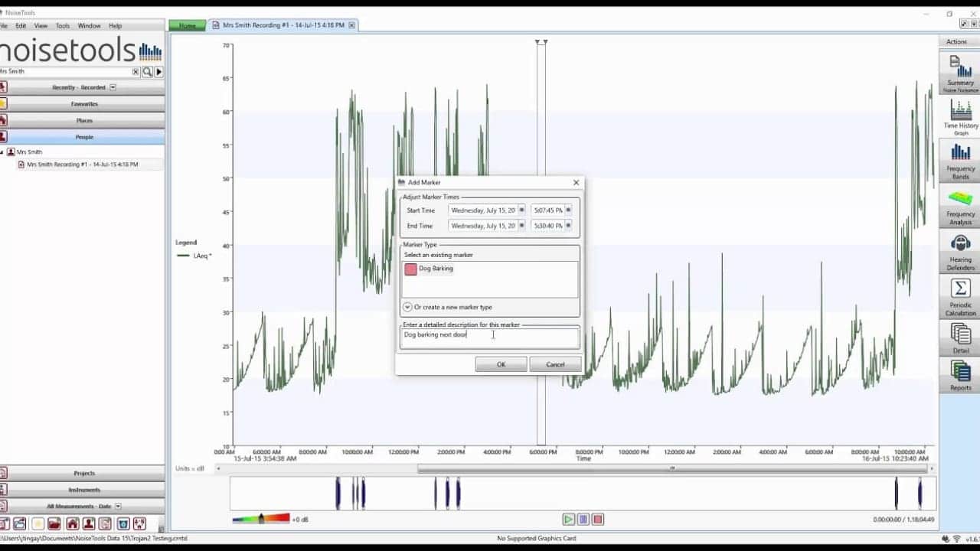Play the audio recording
The image size is (980, 551).
point(568,520)
